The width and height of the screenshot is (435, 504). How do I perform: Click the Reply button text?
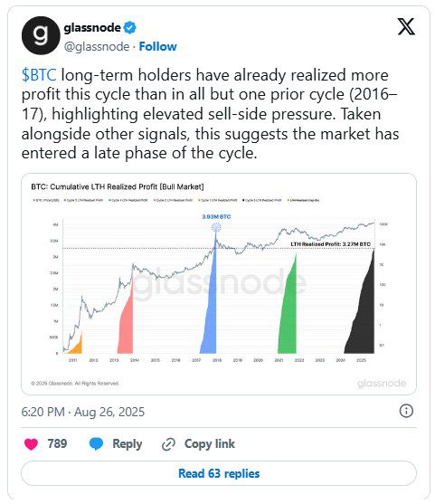(x=128, y=444)
